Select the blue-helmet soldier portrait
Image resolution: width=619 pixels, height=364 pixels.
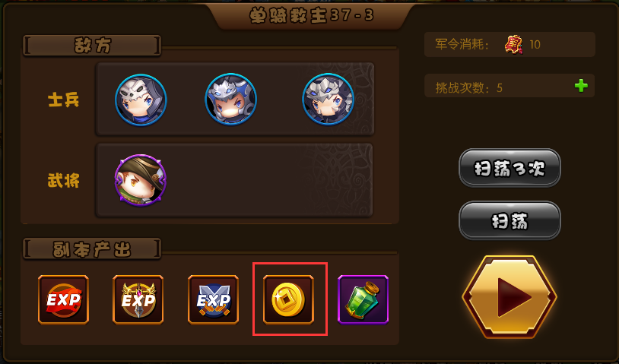tap(231, 99)
